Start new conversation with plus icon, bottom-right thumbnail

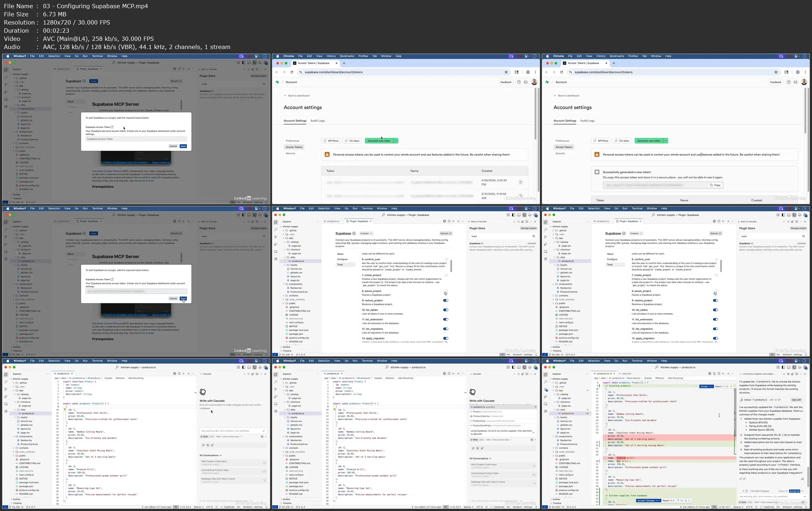click(784, 374)
